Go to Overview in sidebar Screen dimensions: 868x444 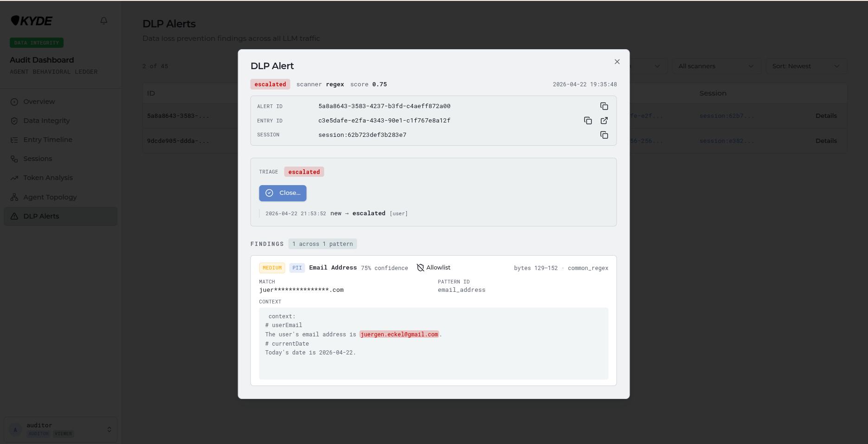tap(60, 102)
